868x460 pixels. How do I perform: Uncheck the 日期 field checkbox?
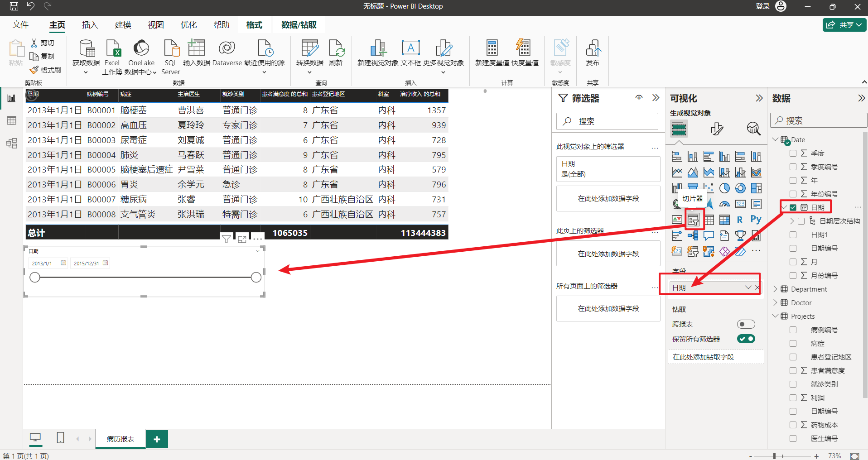click(x=793, y=207)
